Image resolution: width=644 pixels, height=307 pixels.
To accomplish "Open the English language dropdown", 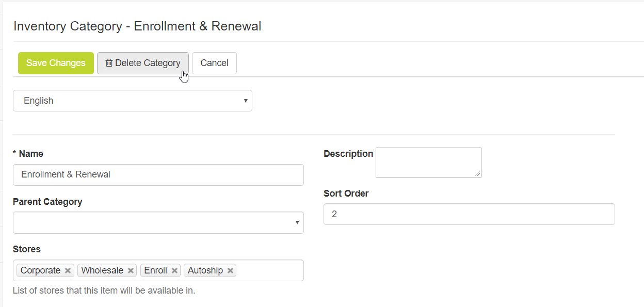I will [133, 101].
